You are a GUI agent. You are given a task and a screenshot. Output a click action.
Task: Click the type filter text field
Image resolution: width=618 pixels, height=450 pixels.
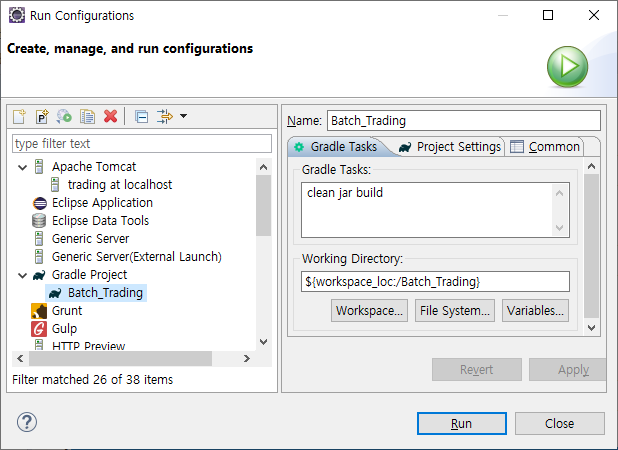(142, 143)
